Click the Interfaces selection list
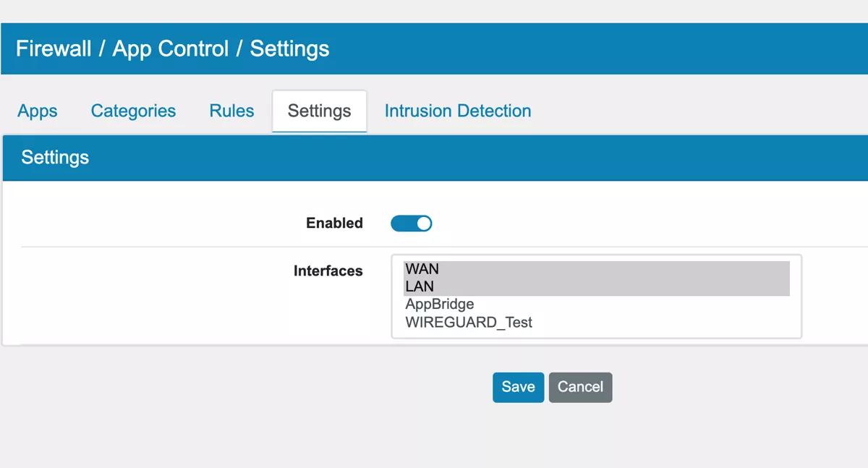 (x=595, y=295)
